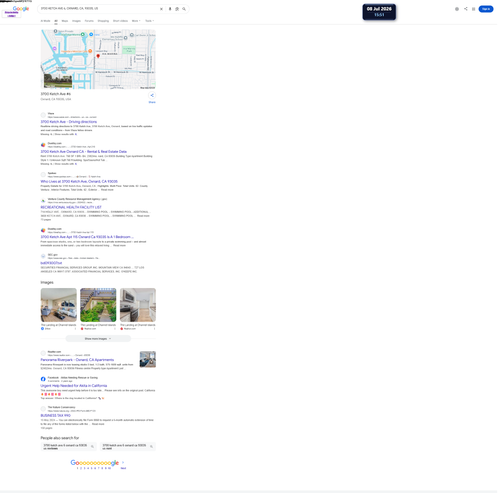Open the Google logo home link

click(21, 9)
